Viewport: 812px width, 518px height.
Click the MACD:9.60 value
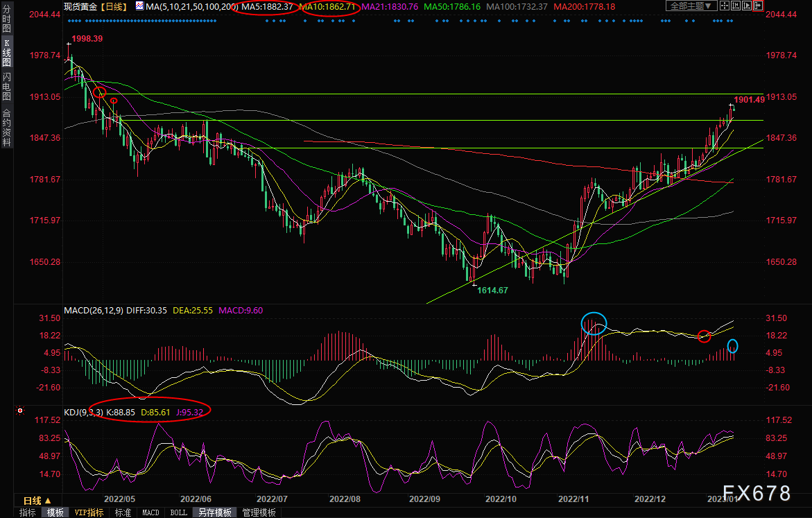241,310
